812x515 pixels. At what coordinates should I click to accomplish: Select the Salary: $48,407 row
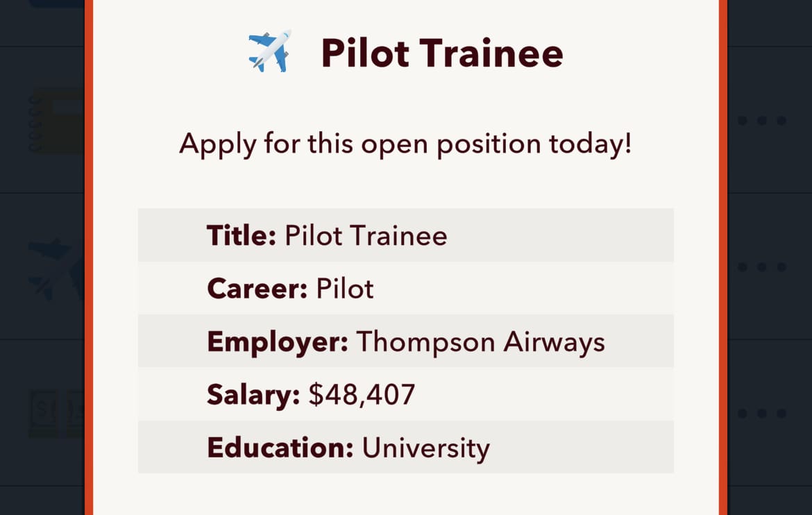406,394
